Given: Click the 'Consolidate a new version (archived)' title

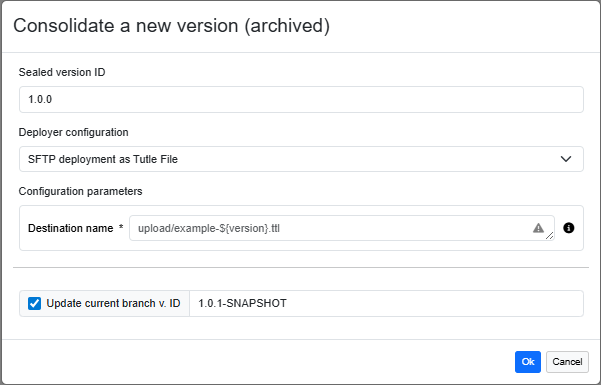Looking at the screenshot, I should point(171,26).
